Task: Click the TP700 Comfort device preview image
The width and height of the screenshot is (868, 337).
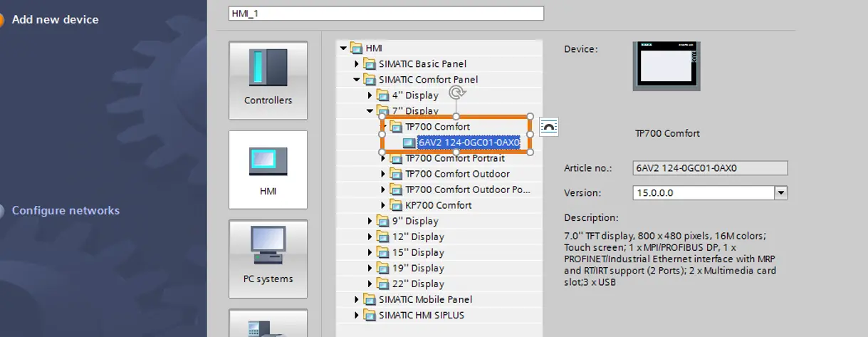Action: coord(665,66)
